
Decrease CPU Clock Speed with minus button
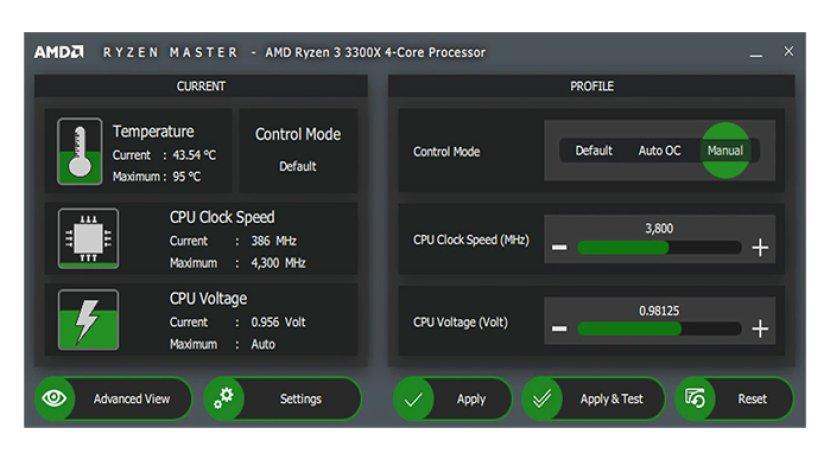[559, 248]
